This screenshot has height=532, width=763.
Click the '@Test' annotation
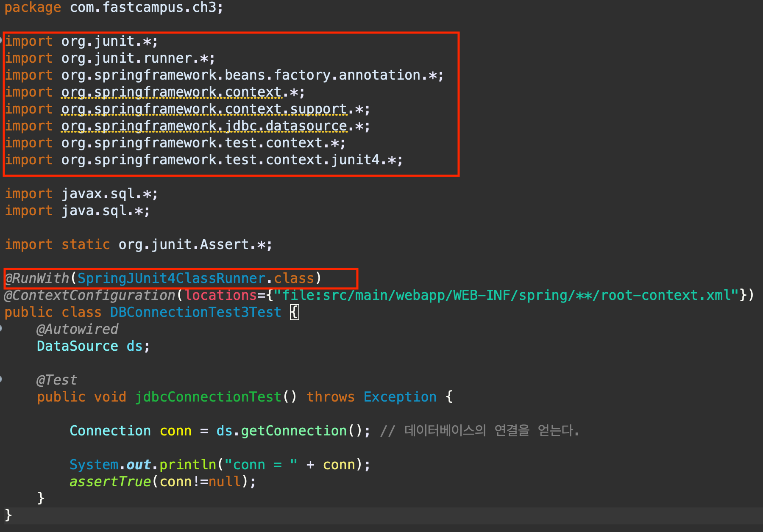(57, 380)
